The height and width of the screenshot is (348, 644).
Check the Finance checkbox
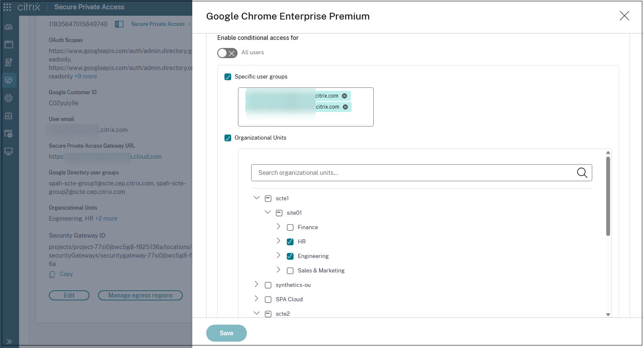pos(290,227)
